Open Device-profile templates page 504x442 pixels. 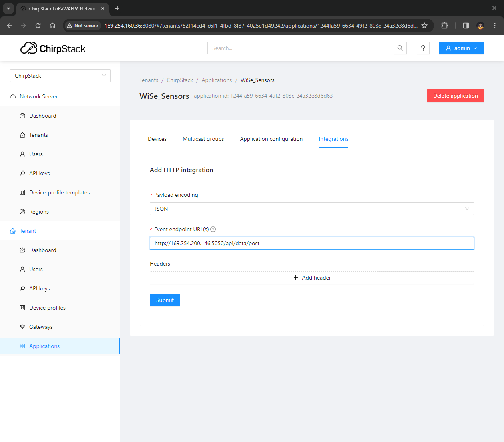click(59, 192)
